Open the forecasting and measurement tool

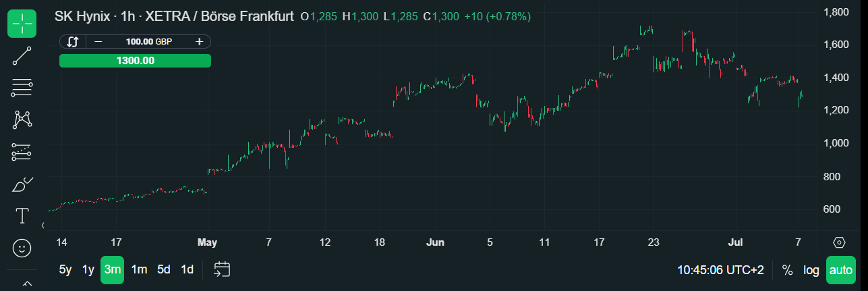[22, 151]
